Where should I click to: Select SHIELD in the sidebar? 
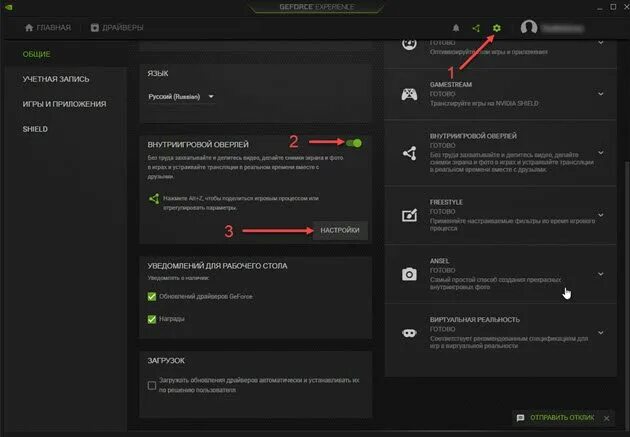35,129
